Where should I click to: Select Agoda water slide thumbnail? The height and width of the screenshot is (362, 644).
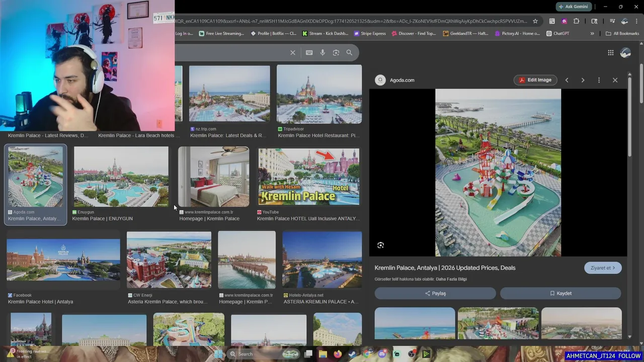point(35,176)
